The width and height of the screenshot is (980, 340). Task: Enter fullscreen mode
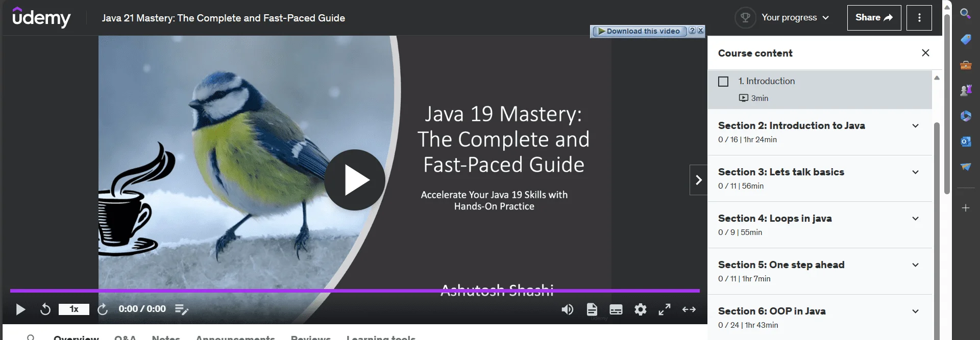665,309
